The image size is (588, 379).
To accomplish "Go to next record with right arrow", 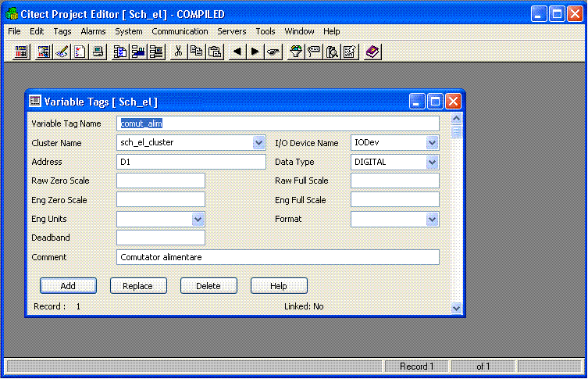I will (x=255, y=52).
